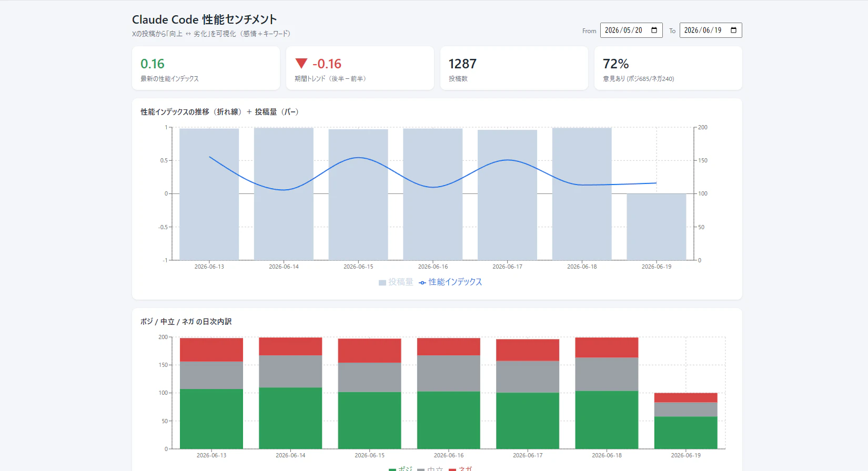The image size is (868, 471).
Task: Open the To date calendar picker icon
Action: 733,30
